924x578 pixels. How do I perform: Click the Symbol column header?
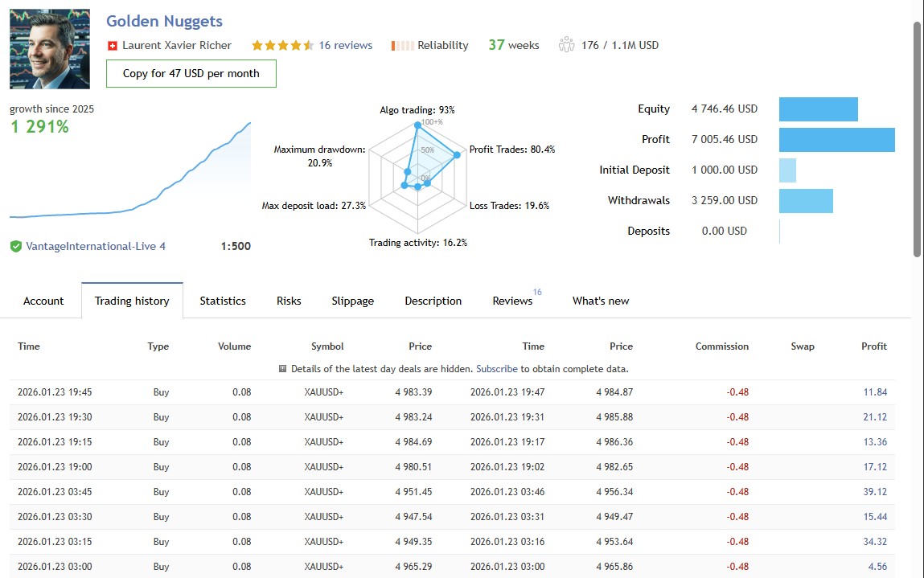[327, 346]
